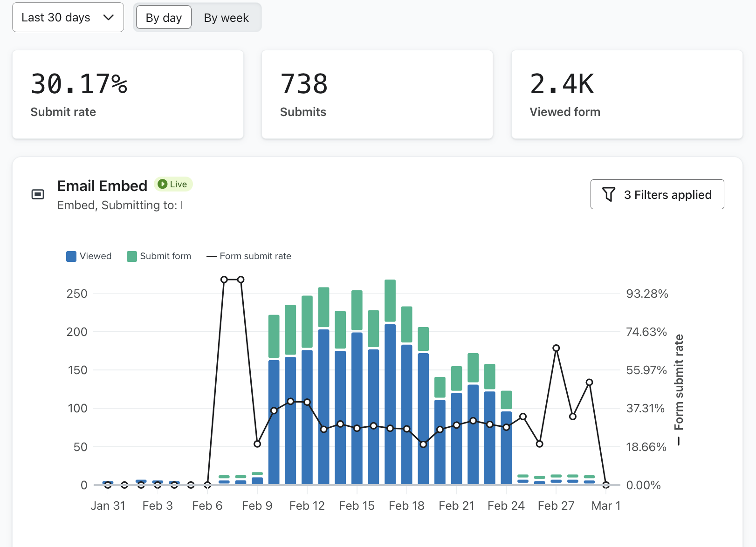The image size is (756, 547).
Task: Toggle the Viewed legend swatch
Action: (71, 256)
